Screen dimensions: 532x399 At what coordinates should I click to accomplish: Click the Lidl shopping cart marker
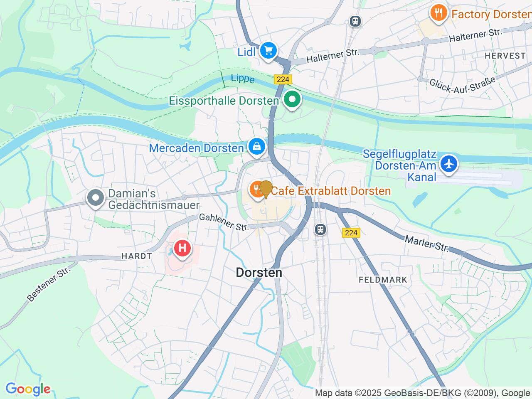(x=268, y=51)
